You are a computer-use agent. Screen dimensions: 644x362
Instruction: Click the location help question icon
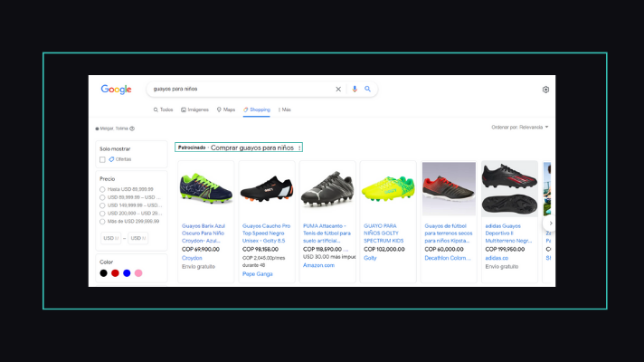pos(132,129)
